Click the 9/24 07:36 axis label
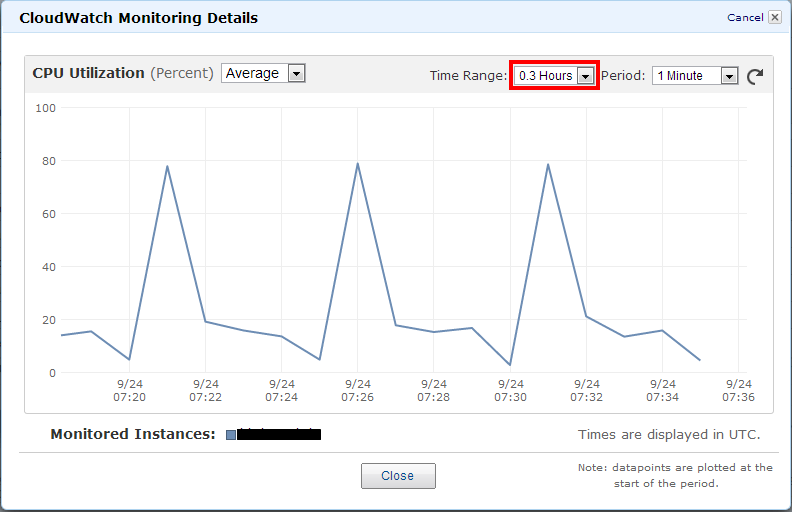The height and width of the screenshot is (512, 792). [738, 390]
